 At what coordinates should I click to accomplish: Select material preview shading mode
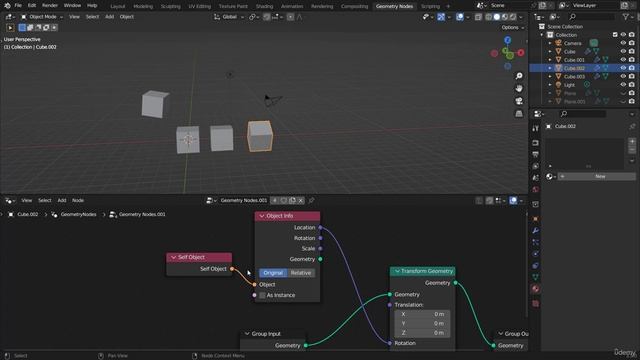505,17
